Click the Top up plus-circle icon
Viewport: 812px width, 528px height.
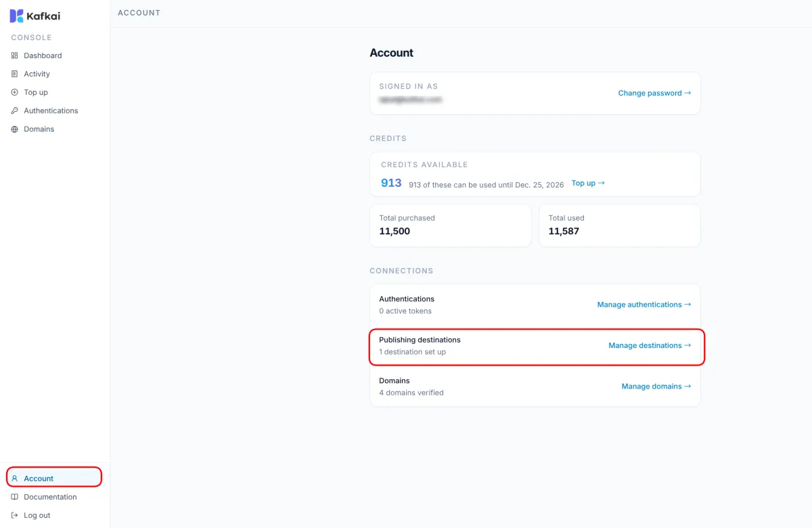[15, 92]
